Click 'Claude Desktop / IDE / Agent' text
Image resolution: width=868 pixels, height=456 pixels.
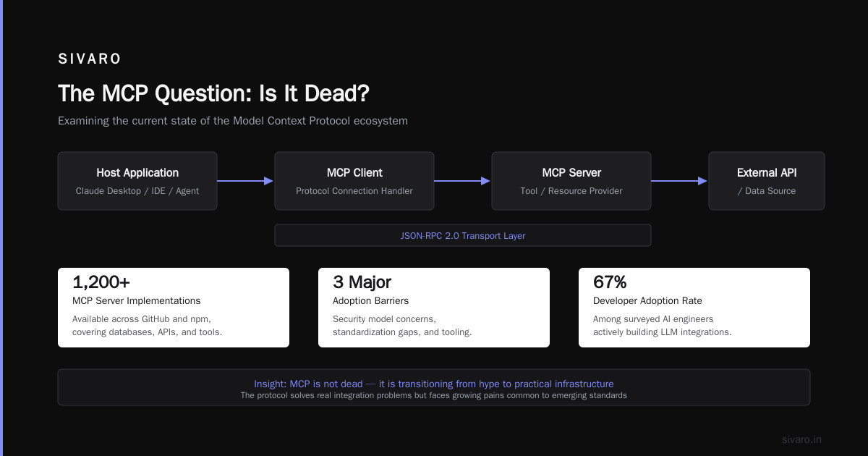(x=137, y=191)
